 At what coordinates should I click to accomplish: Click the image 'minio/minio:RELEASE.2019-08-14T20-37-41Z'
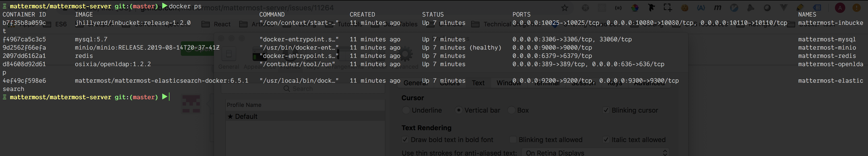(x=147, y=48)
